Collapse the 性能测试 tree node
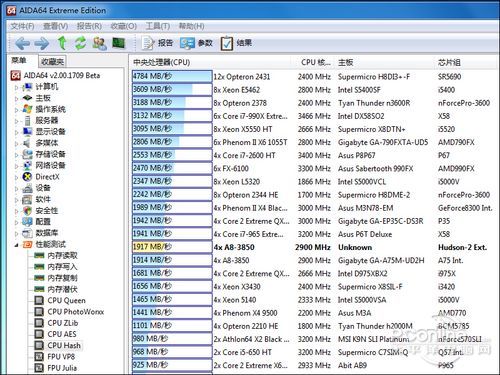The image size is (500, 375). click(x=16, y=245)
